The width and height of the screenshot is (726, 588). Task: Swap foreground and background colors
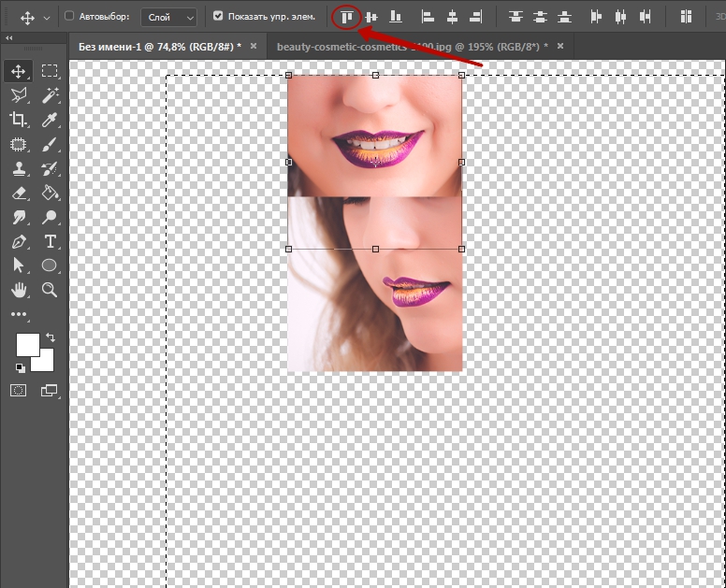pos(51,337)
